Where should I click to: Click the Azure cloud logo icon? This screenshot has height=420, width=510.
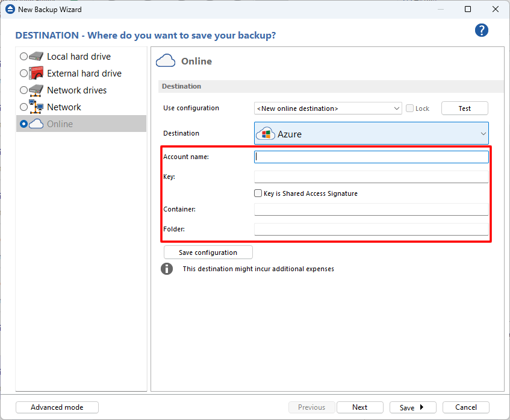[266, 134]
